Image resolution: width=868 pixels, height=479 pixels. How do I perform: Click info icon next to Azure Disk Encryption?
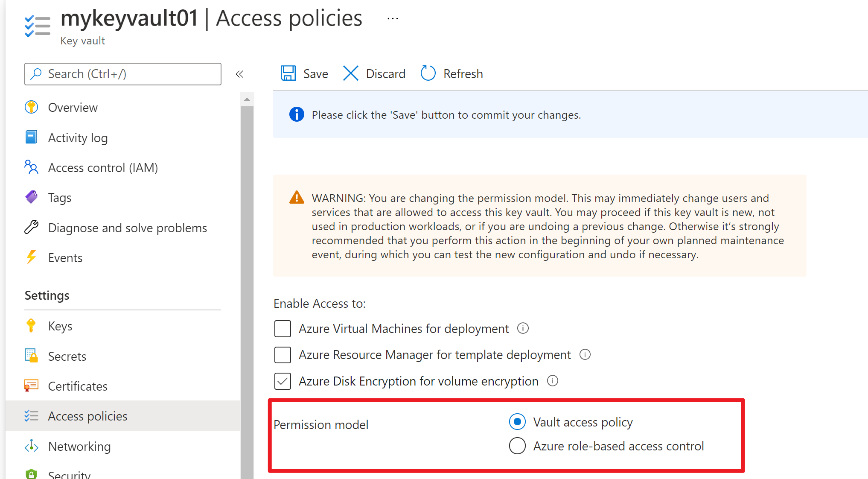click(552, 380)
